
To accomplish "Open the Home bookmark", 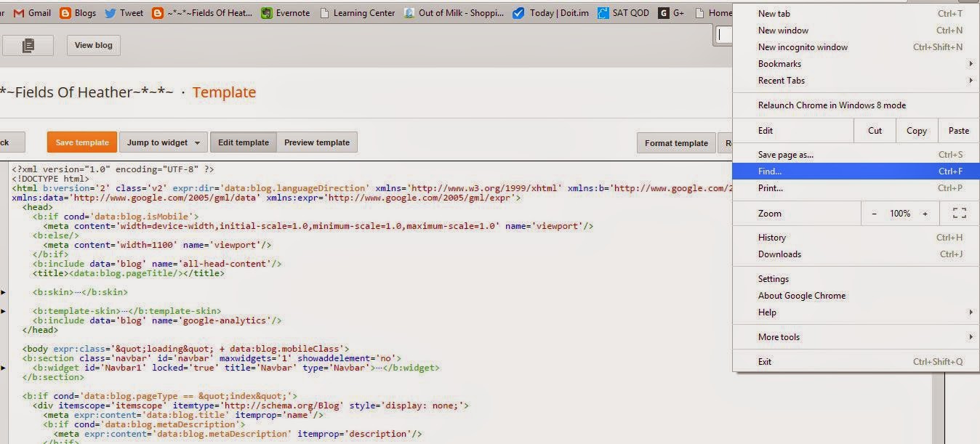I will [713, 12].
